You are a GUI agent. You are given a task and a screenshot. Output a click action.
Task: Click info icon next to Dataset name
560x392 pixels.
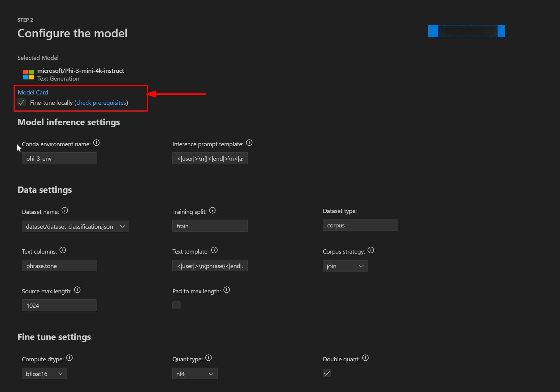point(65,211)
